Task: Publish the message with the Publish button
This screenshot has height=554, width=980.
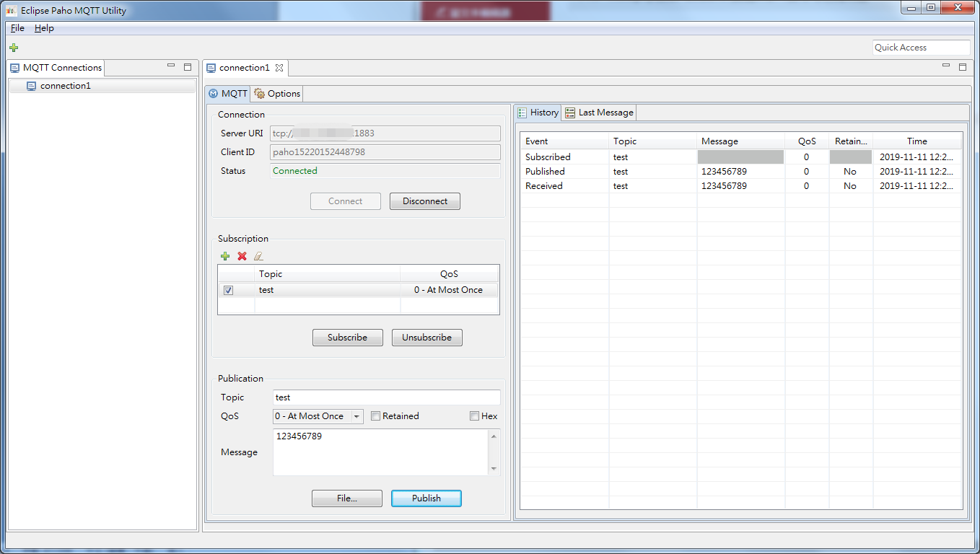Action: 426,498
